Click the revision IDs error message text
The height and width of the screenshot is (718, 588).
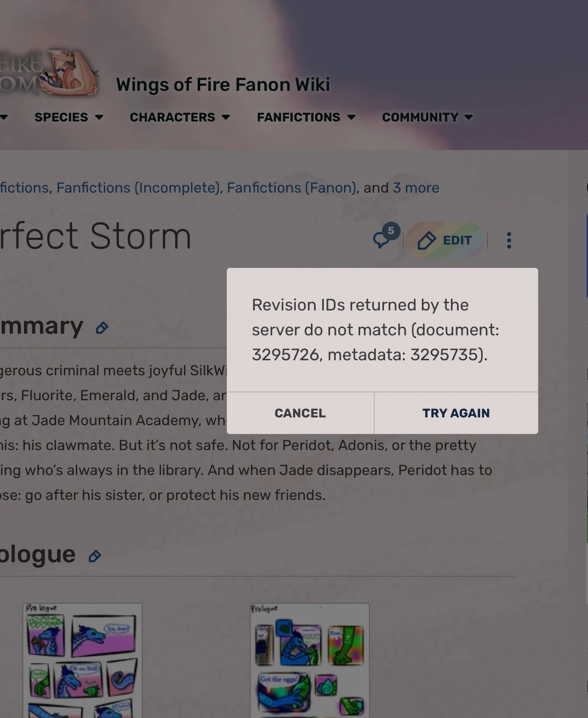coord(375,330)
